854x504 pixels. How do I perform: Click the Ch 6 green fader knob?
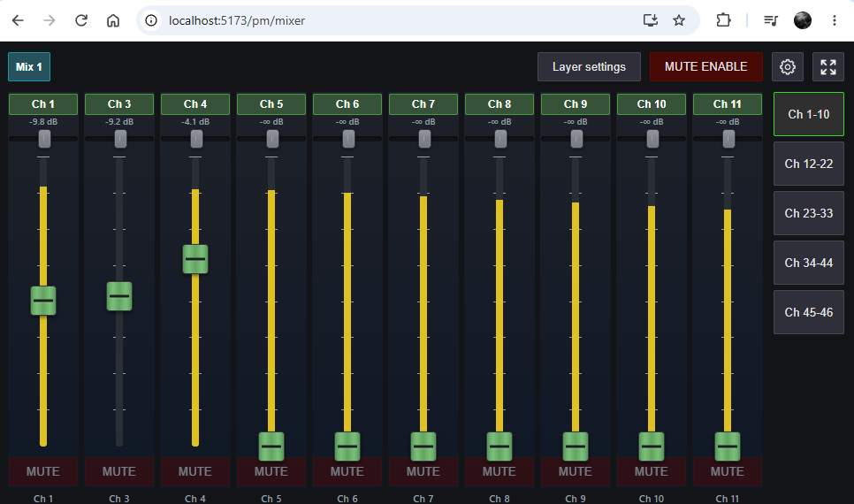[347, 447]
